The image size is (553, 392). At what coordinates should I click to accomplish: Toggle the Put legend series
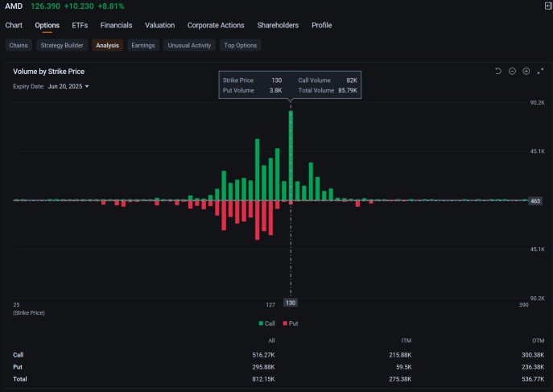tap(291, 324)
